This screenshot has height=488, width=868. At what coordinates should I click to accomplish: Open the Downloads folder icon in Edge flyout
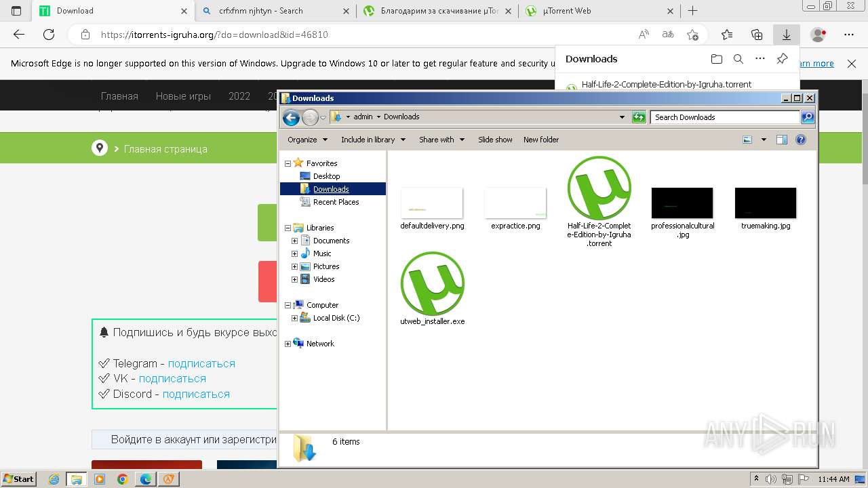pyautogui.click(x=717, y=59)
